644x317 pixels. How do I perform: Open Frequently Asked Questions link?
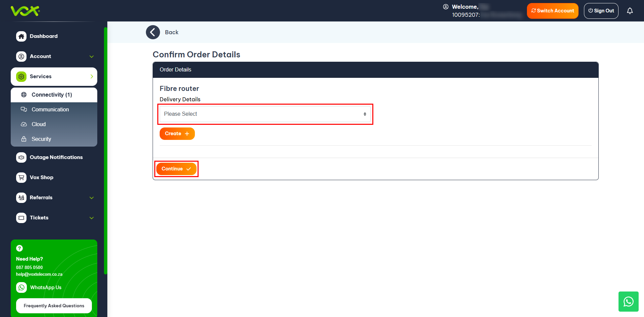point(54,306)
